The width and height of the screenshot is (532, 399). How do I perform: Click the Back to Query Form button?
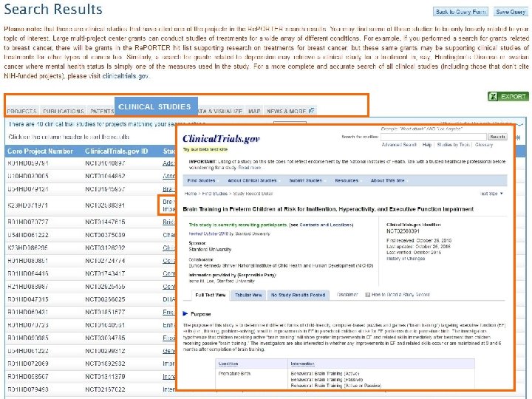point(460,12)
